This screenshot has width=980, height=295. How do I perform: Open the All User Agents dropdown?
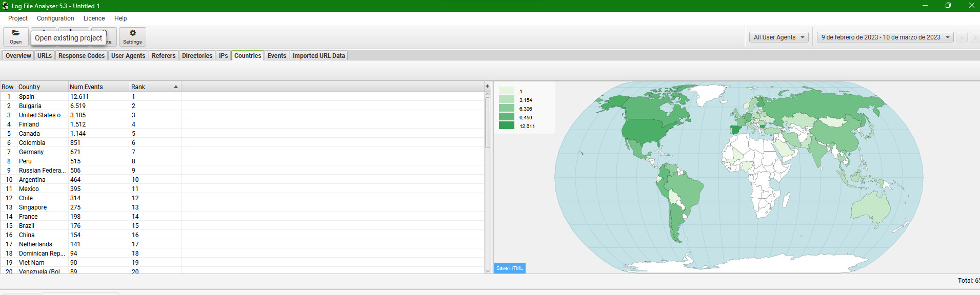(778, 37)
